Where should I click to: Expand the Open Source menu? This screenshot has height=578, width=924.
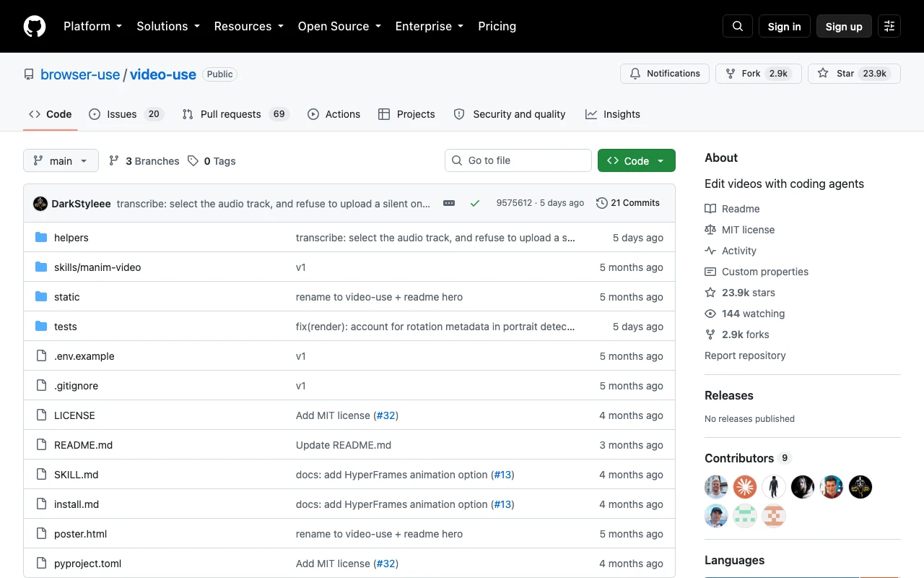[x=339, y=26]
